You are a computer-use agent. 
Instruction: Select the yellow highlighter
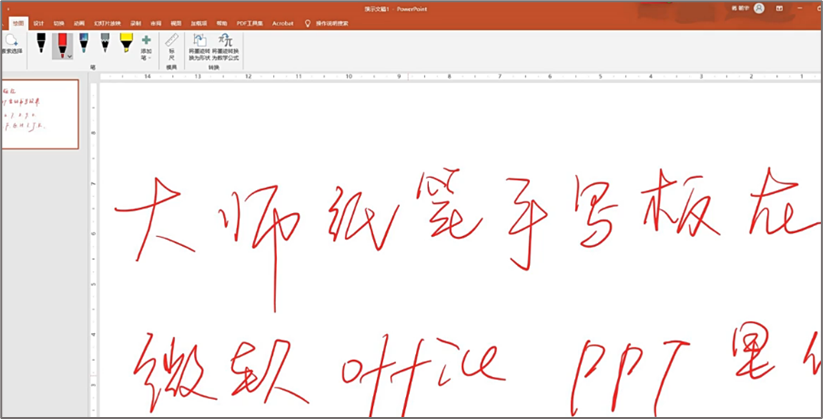click(126, 44)
